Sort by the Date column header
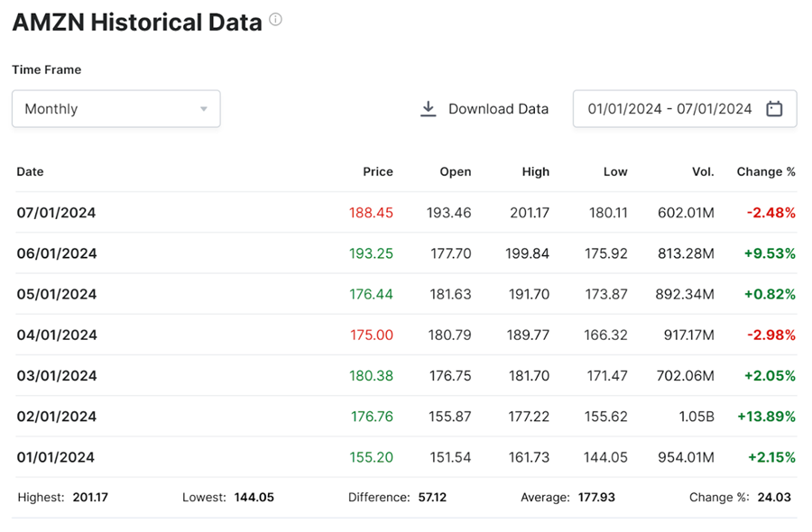Image resolution: width=812 pixels, height=532 pixels. (30, 171)
